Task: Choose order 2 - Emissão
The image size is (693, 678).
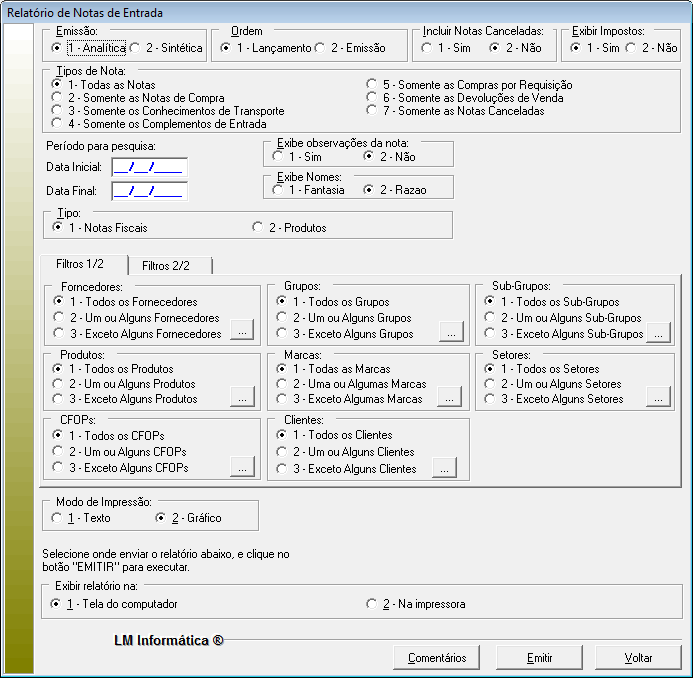Action: [x=320, y=48]
